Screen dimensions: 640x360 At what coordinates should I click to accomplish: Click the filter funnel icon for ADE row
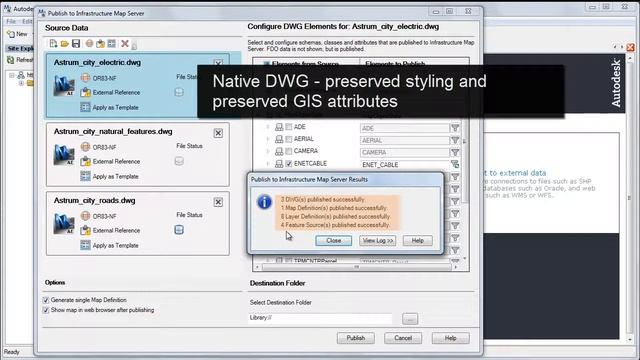455,128
